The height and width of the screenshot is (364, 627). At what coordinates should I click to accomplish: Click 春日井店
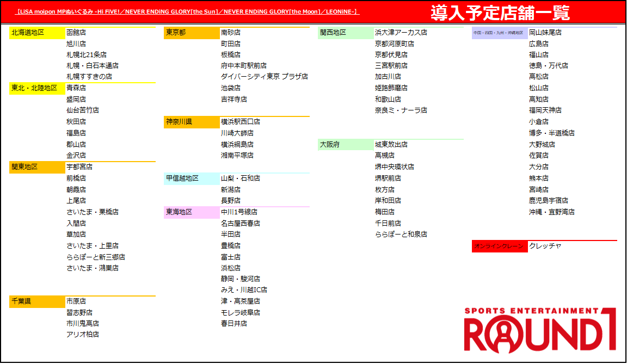tap(234, 323)
